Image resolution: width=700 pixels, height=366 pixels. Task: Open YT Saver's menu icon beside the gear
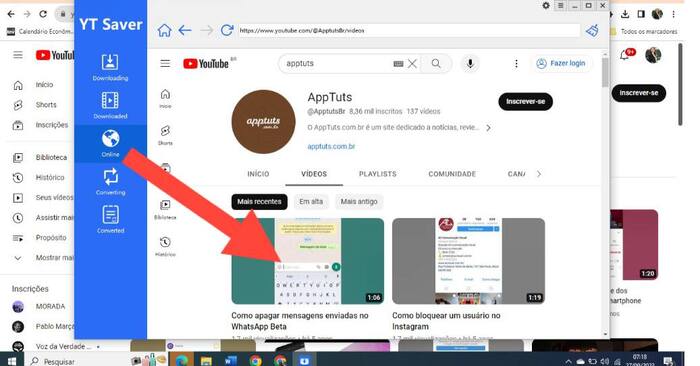click(560, 5)
